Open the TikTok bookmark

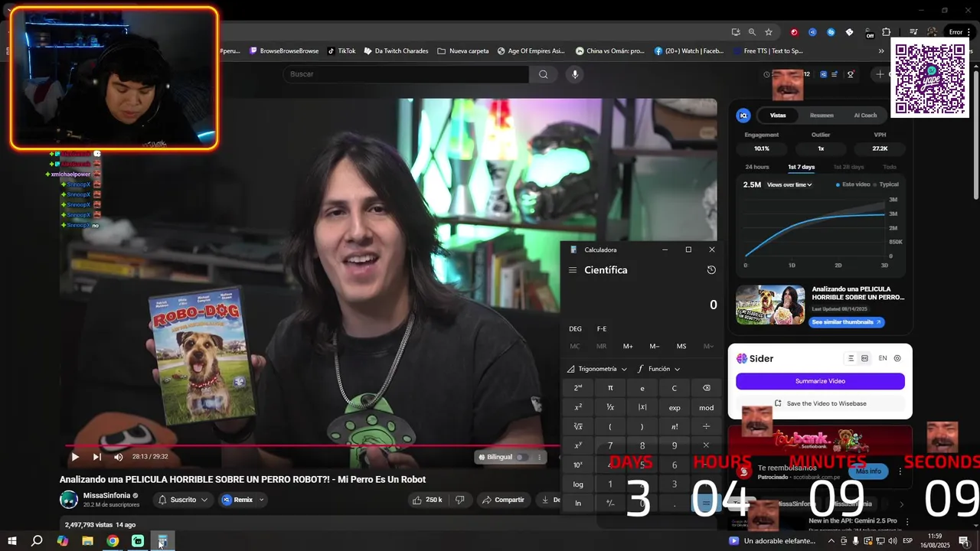point(341,51)
